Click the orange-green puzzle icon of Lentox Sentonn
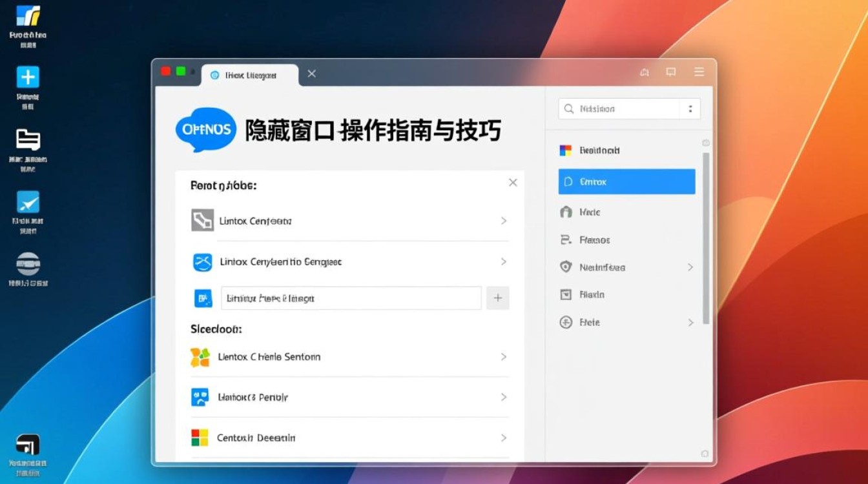This screenshot has height=484, width=868. click(x=200, y=357)
